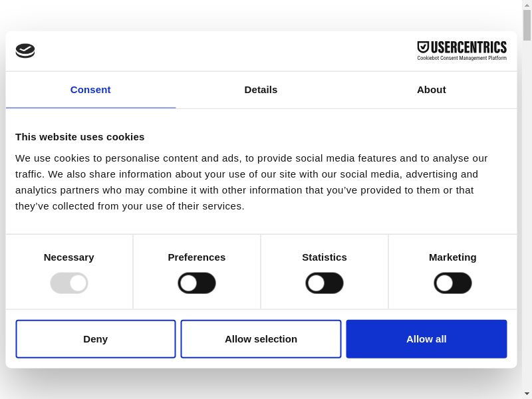
Task: Open the Details tab
Action: (261, 90)
